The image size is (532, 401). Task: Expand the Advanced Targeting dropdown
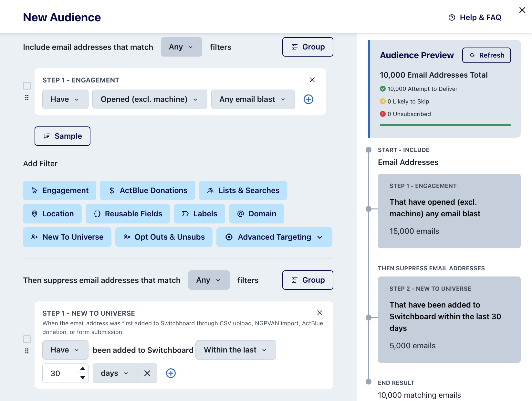tap(274, 237)
